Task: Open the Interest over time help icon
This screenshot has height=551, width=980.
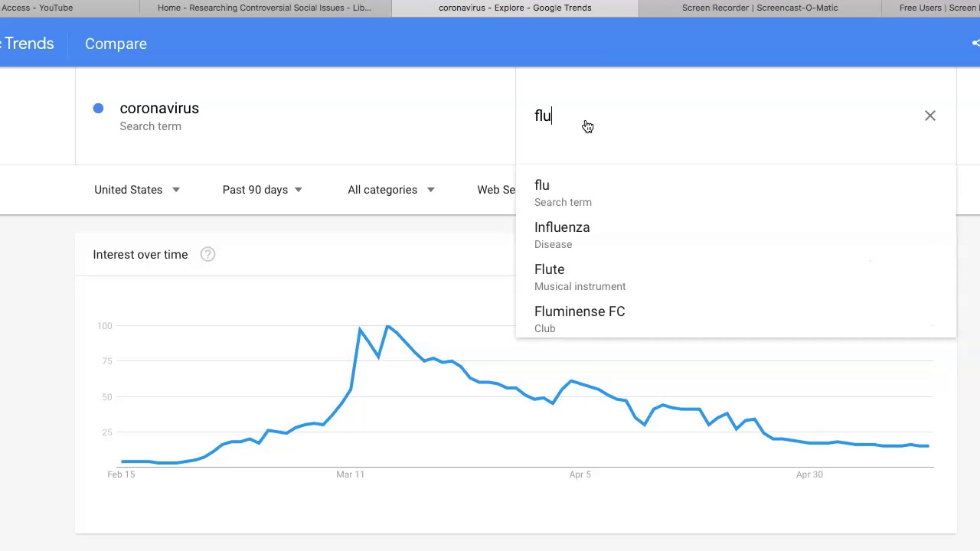Action: tap(207, 255)
